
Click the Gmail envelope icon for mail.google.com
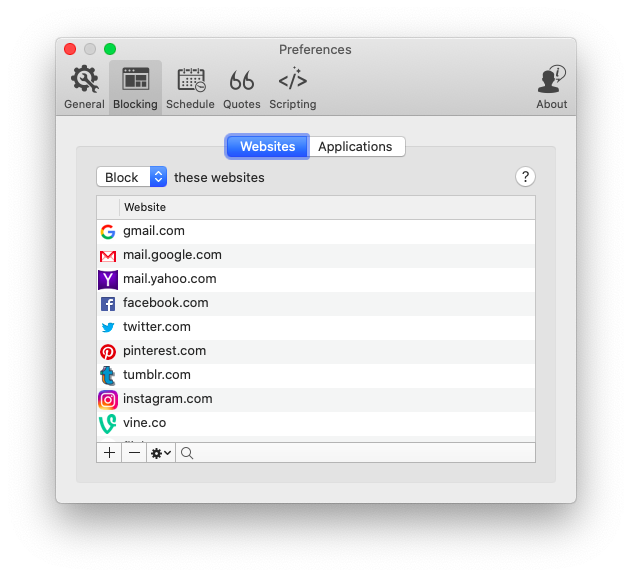pyautogui.click(x=108, y=256)
